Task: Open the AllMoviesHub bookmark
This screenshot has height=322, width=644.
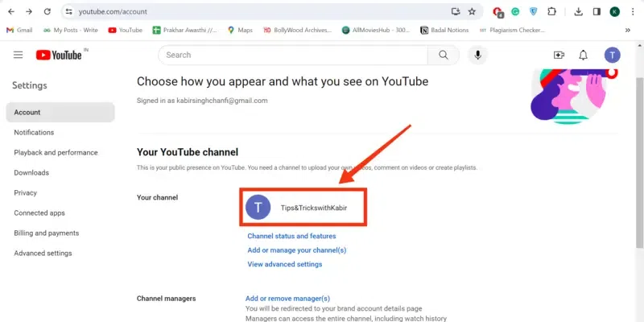Action: pyautogui.click(x=376, y=30)
